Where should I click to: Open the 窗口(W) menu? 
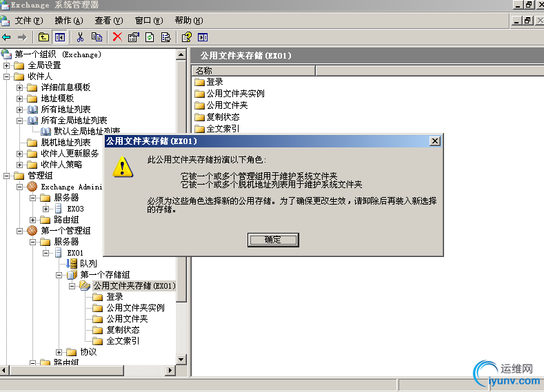tap(149, 21)
